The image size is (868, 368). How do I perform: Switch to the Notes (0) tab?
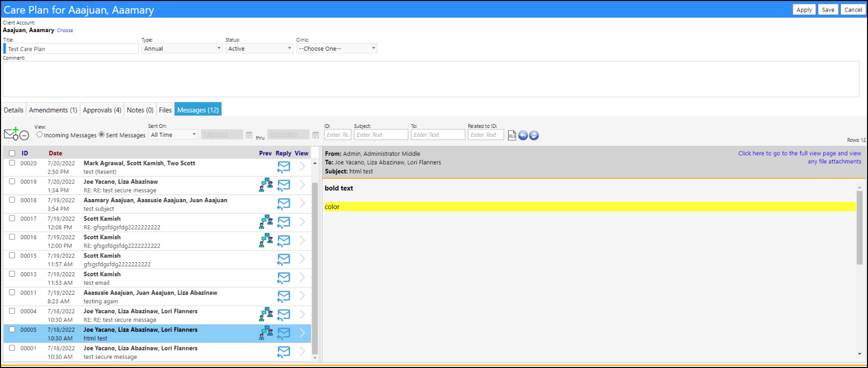tap(140, 110)
